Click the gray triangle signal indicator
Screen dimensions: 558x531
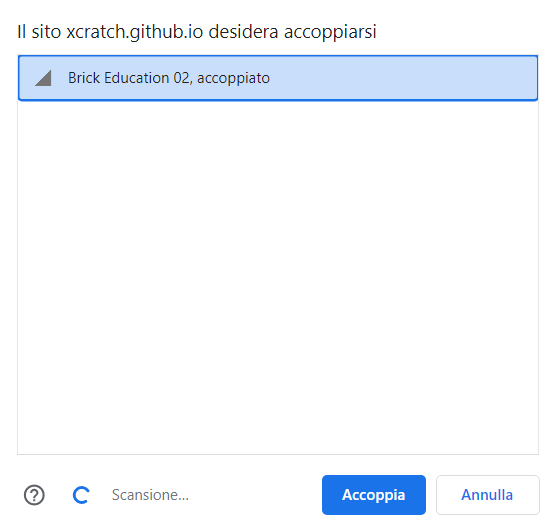point(43,78)
